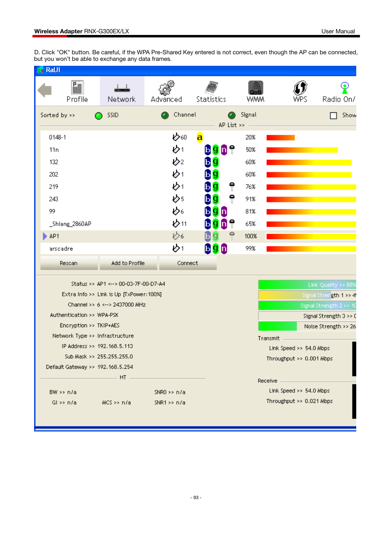Viewport: 392px width, 555px height.
Task: Select the Network router icon
Action: coord(122,88)
